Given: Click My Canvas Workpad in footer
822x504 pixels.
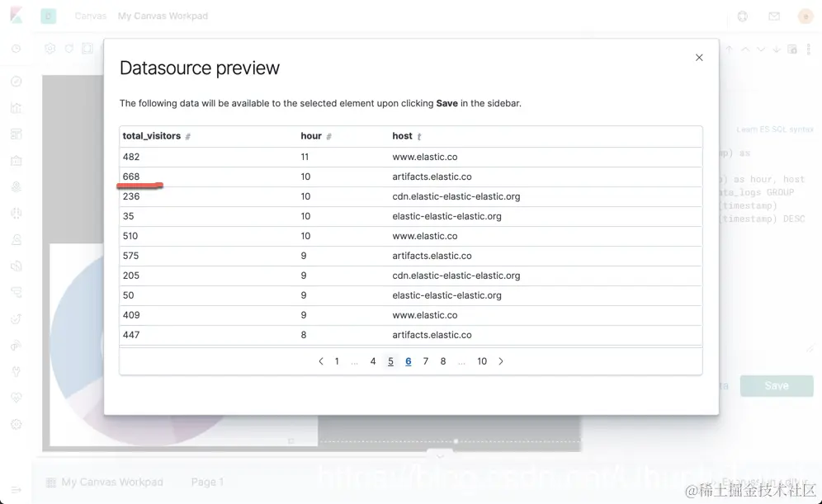Looking at the screenshot, I should (x=111, y=482).
